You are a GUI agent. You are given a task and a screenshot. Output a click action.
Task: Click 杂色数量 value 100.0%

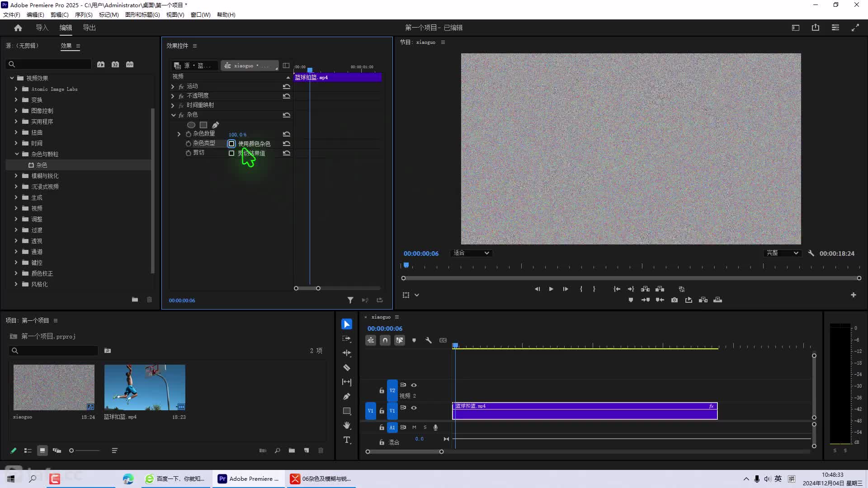[x=237, y=135]
